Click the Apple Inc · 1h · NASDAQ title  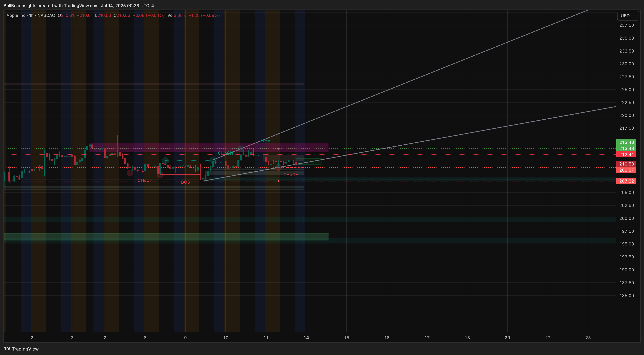tap(31, 15)
